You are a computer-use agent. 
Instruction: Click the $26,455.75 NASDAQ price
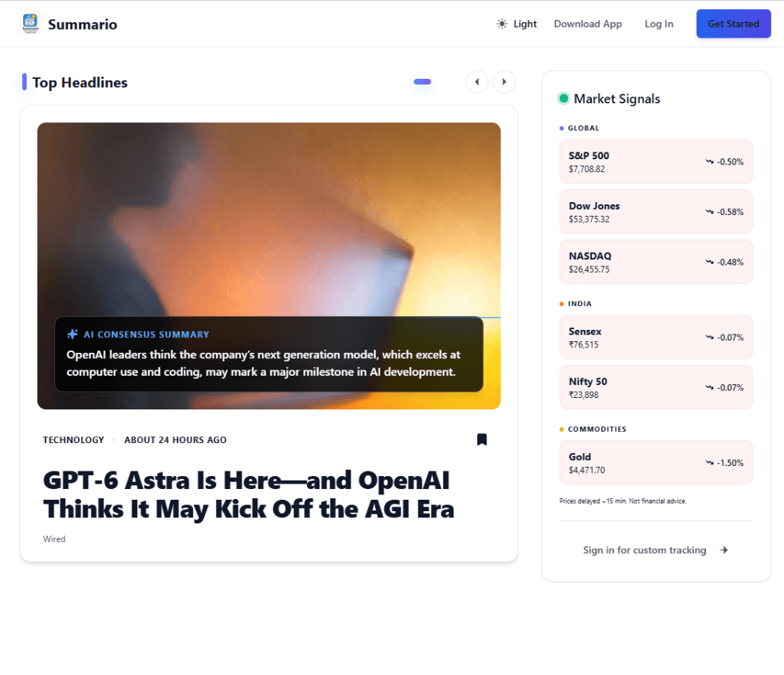(x=589, y=269)
